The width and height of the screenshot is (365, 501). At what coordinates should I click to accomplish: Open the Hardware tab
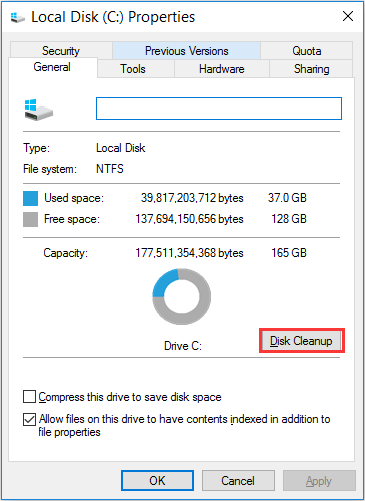tap(222, 69)
